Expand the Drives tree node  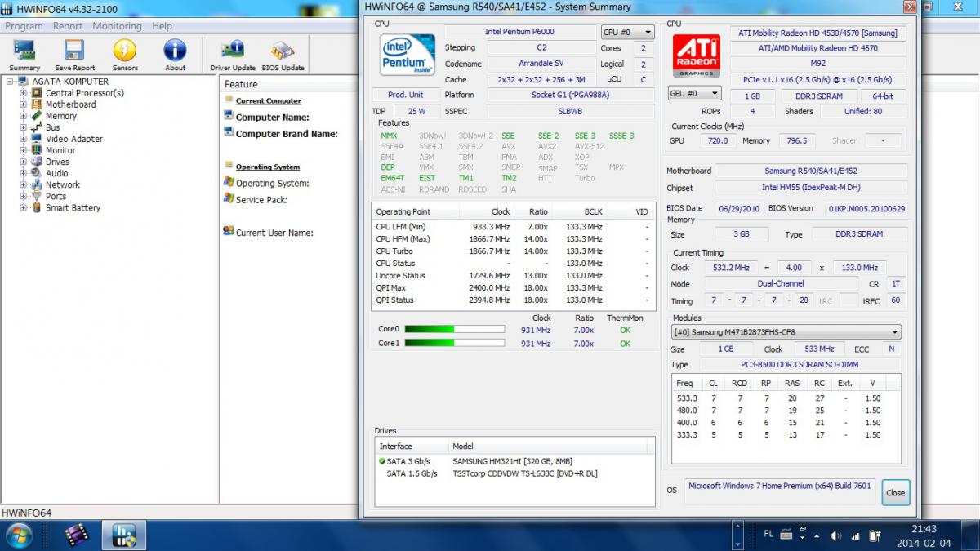24,162
